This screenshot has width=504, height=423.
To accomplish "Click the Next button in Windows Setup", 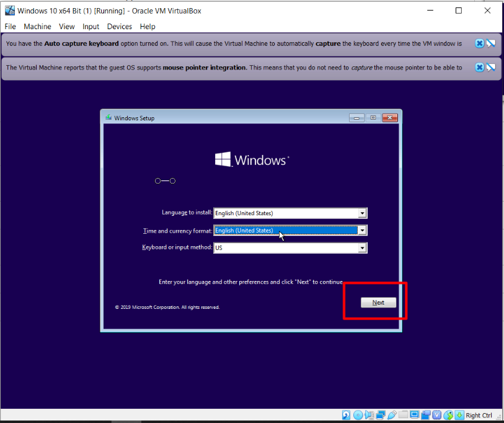I will tap(378, 303).
